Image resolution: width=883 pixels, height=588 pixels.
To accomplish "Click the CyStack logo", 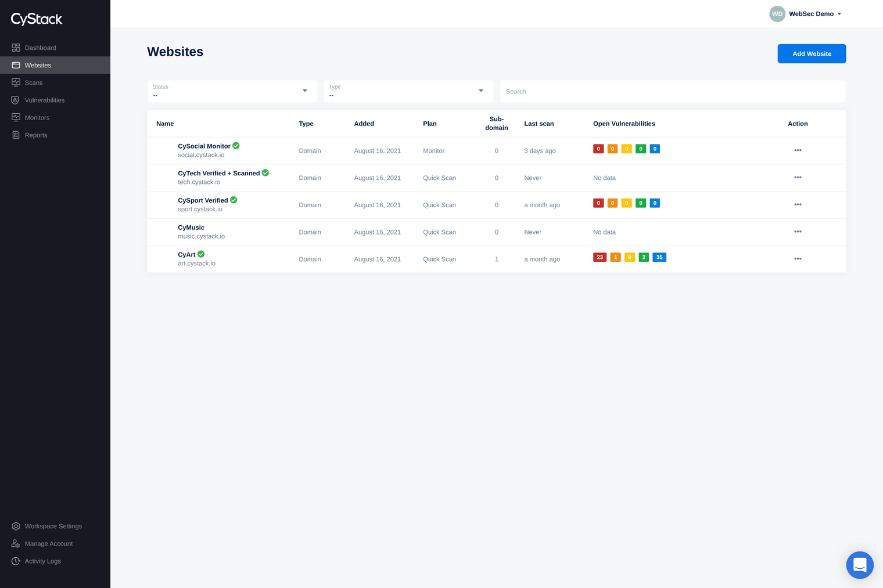I will click(37, 19).
